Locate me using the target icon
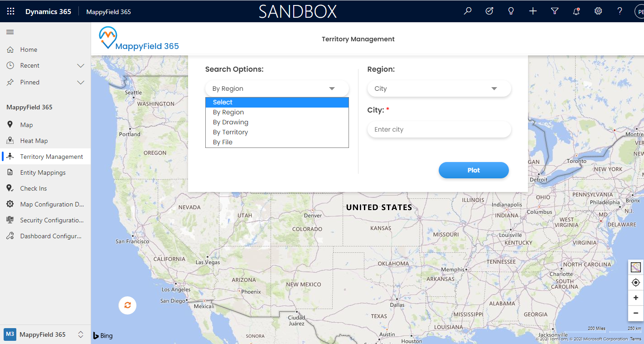644x344 pixels. click(x=635, y=283)
